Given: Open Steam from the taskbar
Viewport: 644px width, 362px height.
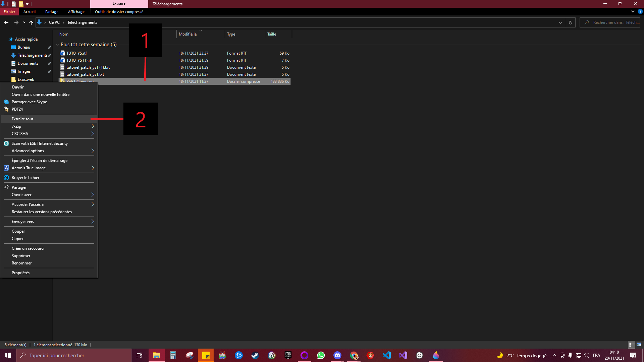Looking at the screenshot, I should pyautogui.click(x=255, y=355).
